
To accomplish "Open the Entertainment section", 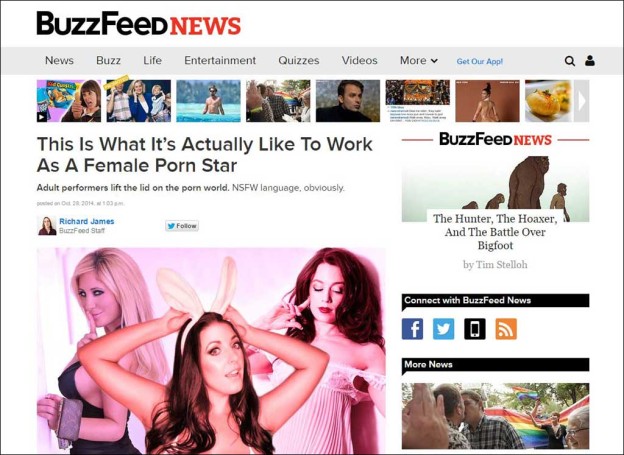I will 220,61.
